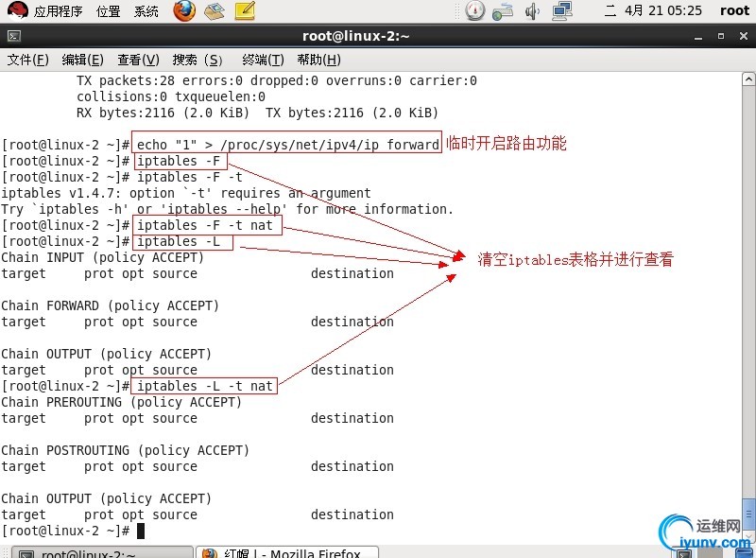The width and height of the screenshot is (756, 558).
Task: Click the 'iptables -F -t nat' command text
Action: pyautogui.click(x=205, y=225)
